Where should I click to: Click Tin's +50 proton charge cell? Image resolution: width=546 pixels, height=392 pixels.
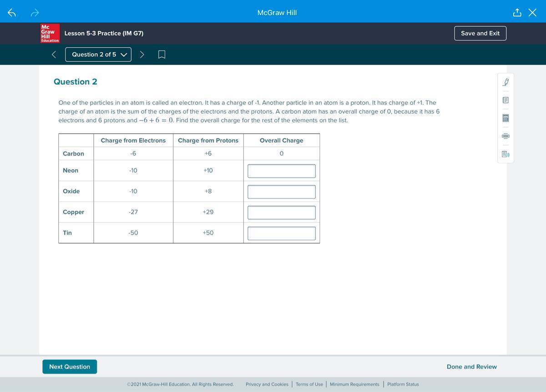click(x=208, y=233)
